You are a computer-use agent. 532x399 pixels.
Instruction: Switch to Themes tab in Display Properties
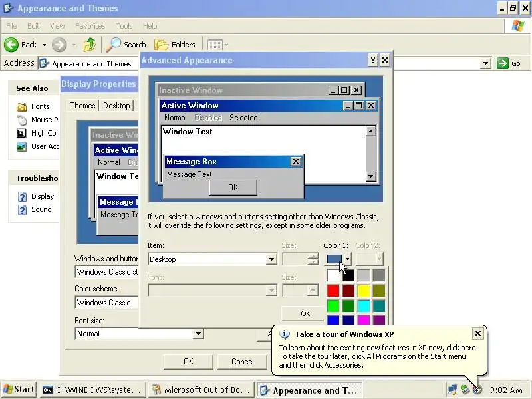tap(82, 106)
